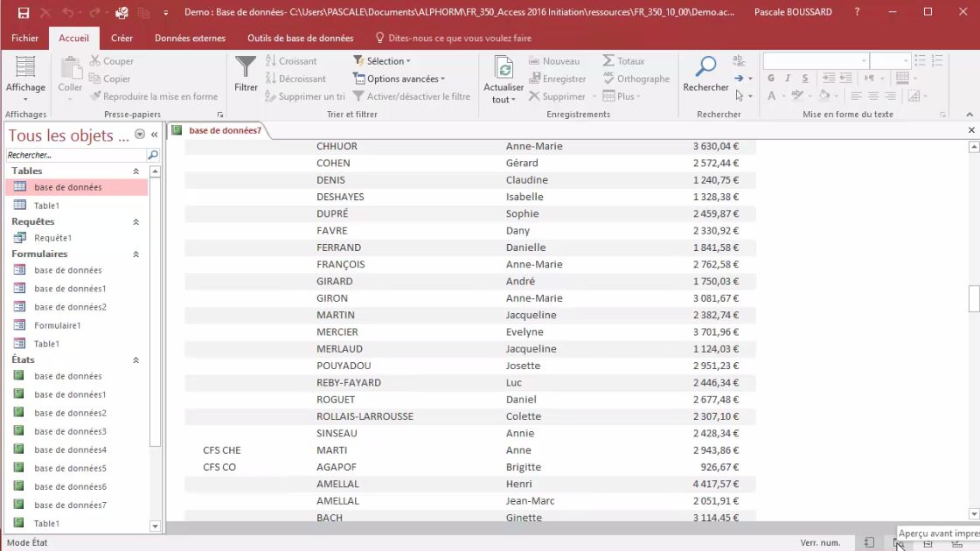Click the Italique (I) icon

788,78
